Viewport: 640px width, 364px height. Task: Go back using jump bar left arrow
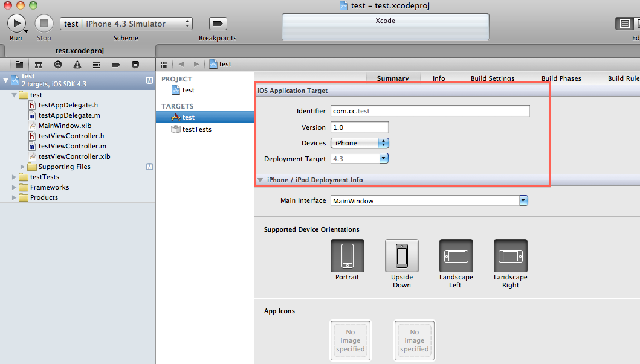181,64
